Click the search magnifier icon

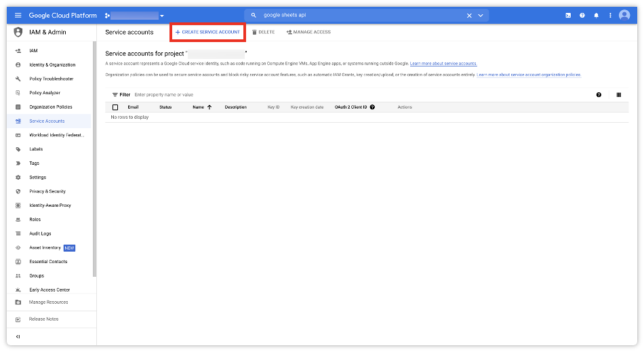coord(254,15)
